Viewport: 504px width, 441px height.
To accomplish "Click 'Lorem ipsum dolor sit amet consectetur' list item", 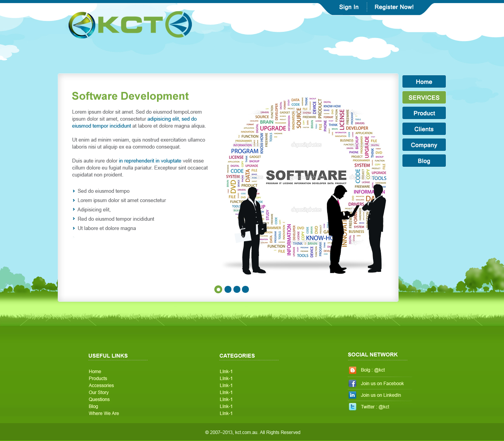I will 122,201.
